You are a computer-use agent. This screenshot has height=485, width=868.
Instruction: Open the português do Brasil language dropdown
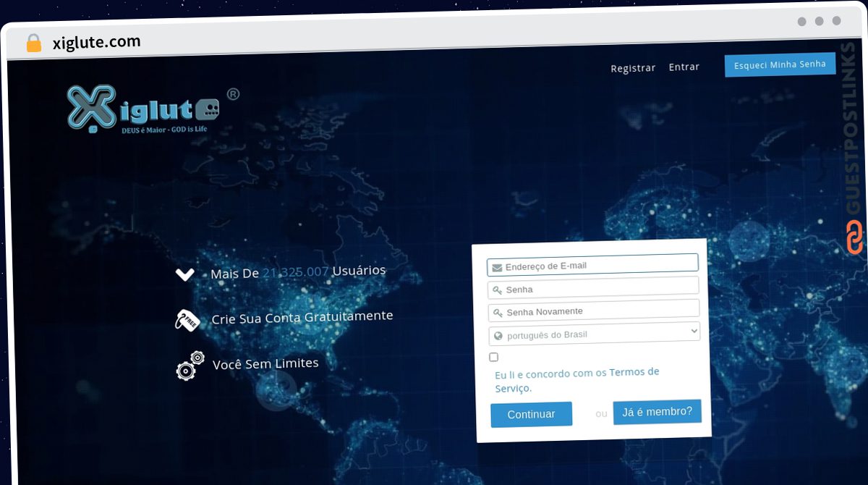(594, 333)
